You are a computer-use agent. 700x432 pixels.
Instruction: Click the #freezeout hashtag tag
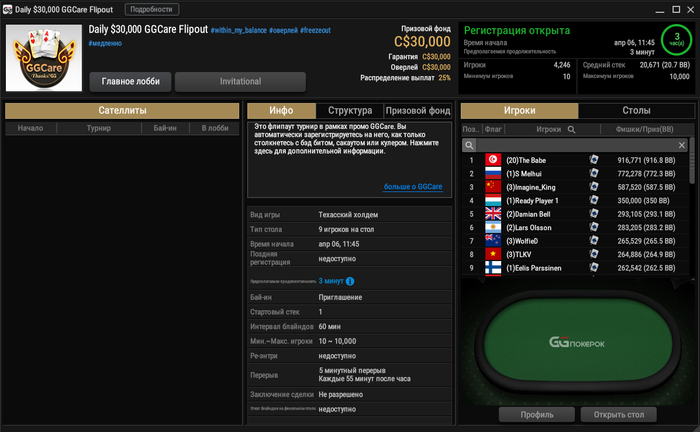point(315,30)
